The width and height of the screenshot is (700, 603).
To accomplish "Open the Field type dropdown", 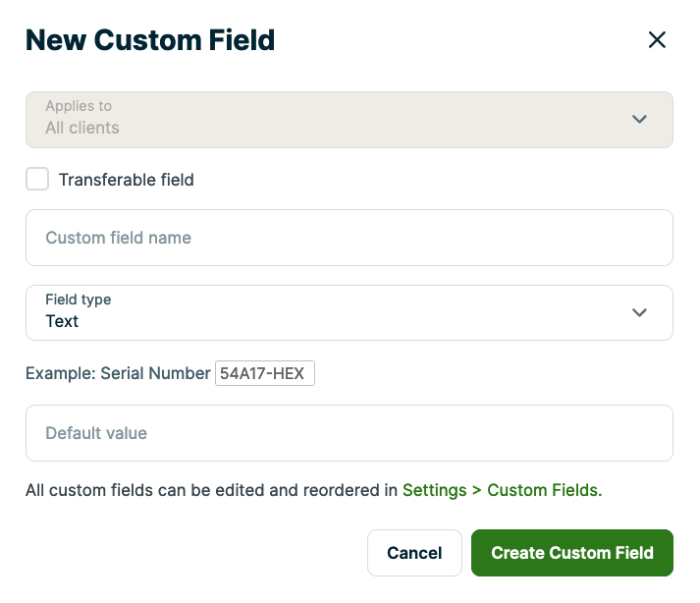I will [334, 312].
